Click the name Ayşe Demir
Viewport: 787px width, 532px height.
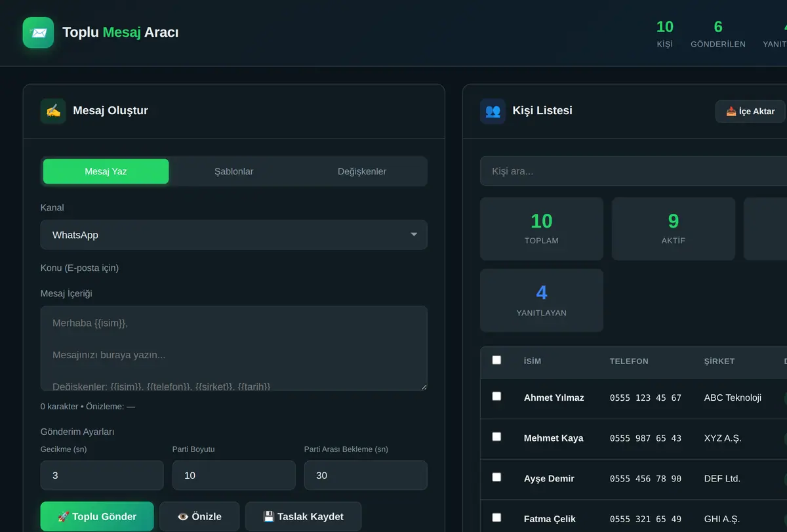pyautogui.click(x=549, y=478)
